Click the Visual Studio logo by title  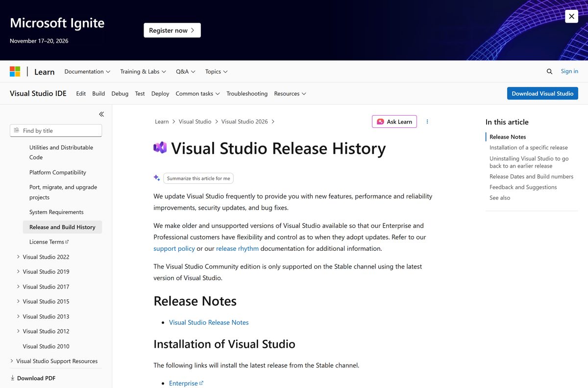tap(160, 147)
